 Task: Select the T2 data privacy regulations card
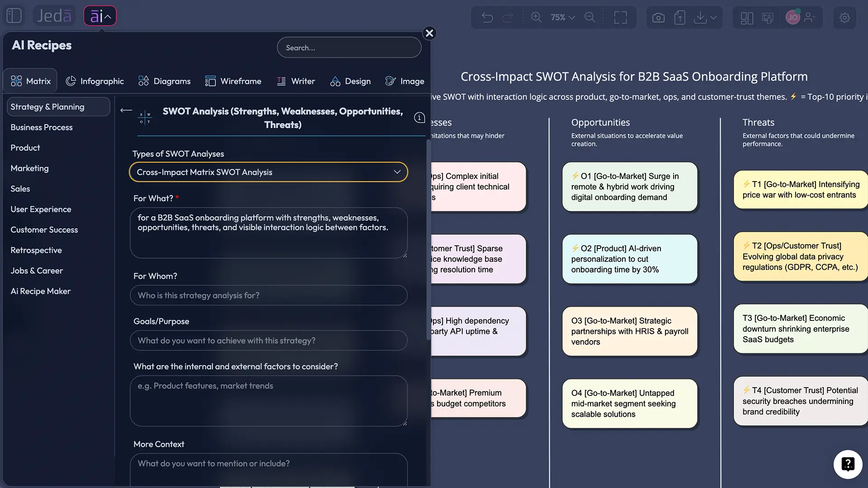click(x=801, y=256)
